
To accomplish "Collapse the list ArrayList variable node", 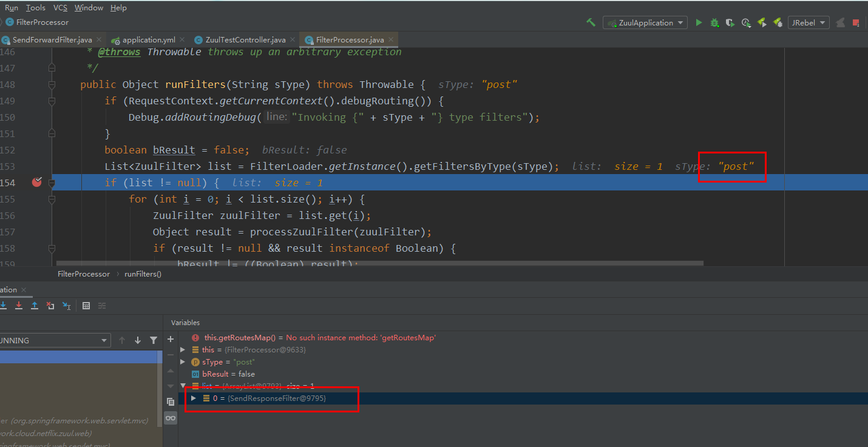I will 183,386.
